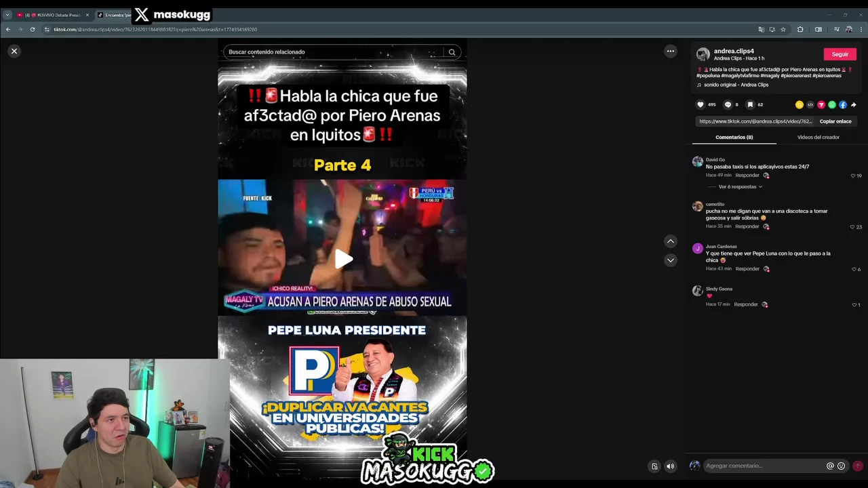
Task: Like the video with the heart icon
Action: pos(701,104)
